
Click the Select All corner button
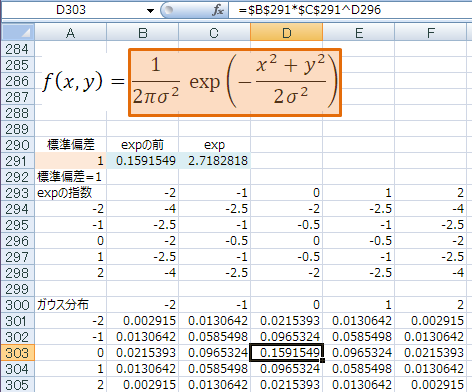tap(18, 33)
